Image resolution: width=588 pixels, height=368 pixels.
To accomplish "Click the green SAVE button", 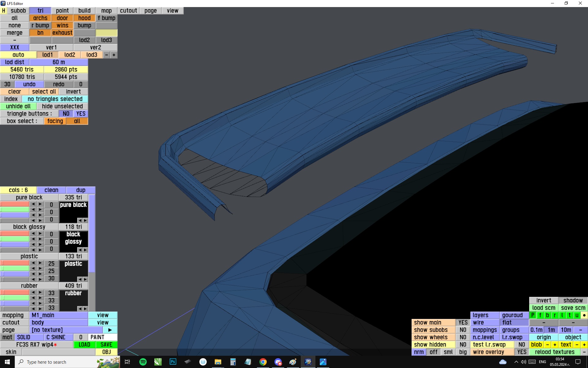I will (106, 345).
